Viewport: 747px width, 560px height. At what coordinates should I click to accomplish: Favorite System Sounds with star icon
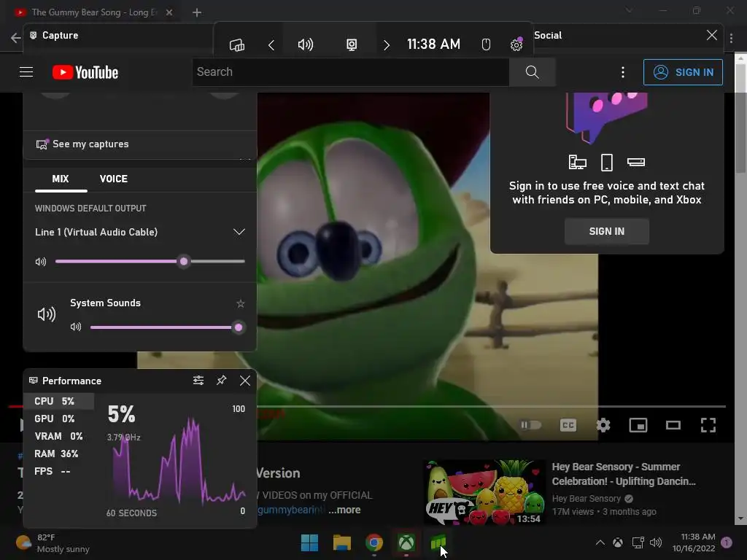[x=241, y=303]
